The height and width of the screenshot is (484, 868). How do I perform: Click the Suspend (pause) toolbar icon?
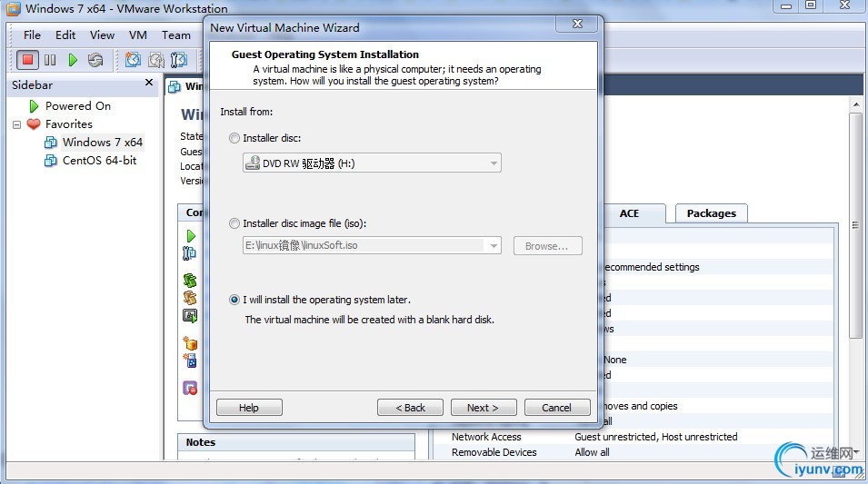point(50,60)
